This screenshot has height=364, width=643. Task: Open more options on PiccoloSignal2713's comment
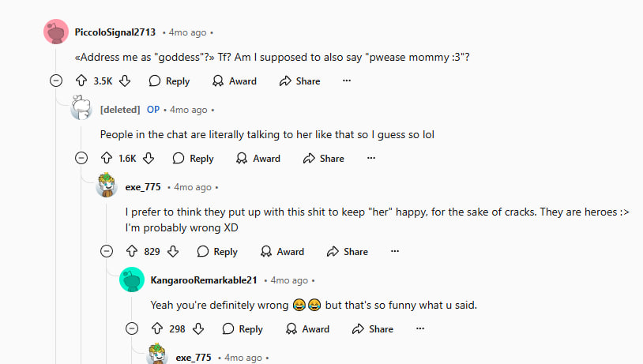[347, 81]
